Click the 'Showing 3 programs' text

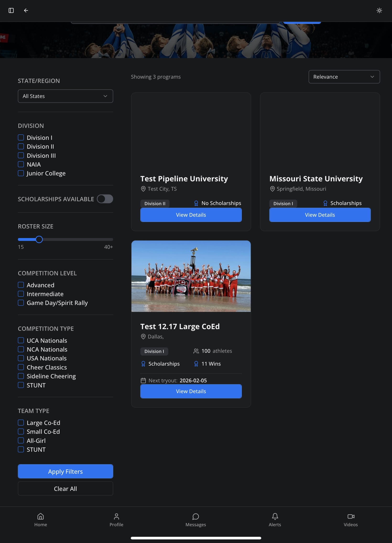(x=156, y=77)
